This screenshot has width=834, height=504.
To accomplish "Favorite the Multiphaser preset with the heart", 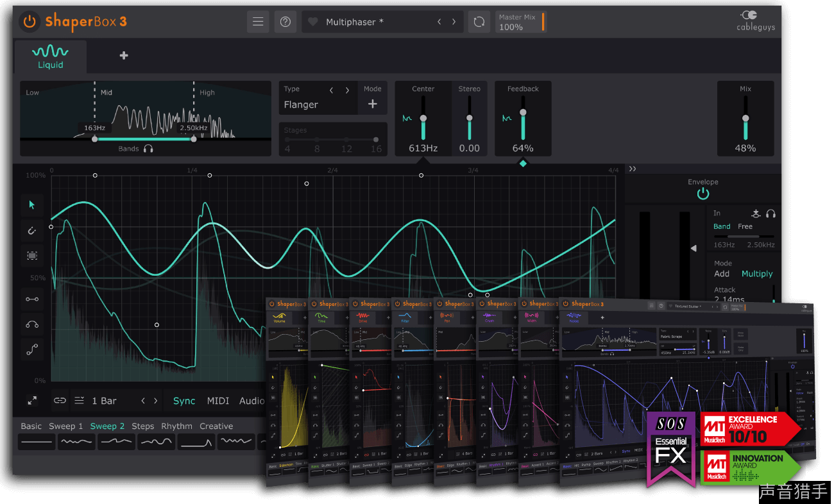I will [313, 22].
